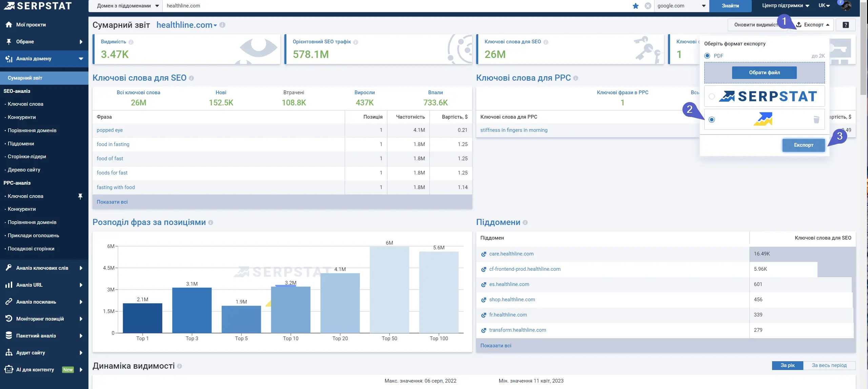868x389 pixels.
Task: Click the Top 50 bar in chart
Action: coord(389,290)
